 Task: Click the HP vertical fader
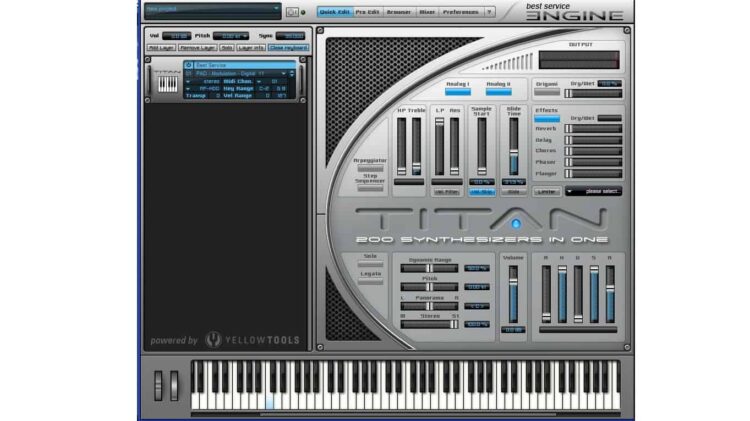pos(401,146)
